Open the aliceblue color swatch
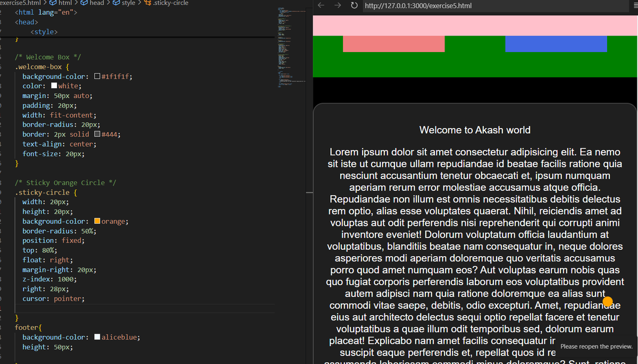638x364 pixels. point(97,337)
